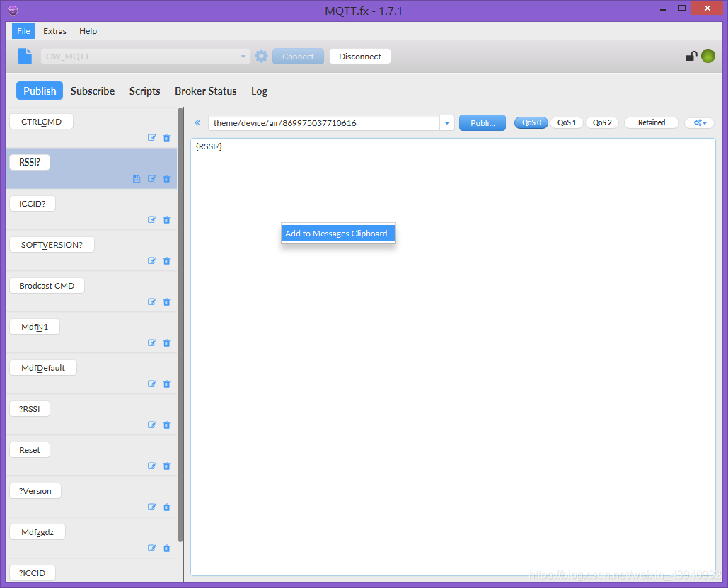The image size is (728, 588).
Task: Click the Disconnect button
Action: (360, 56)
